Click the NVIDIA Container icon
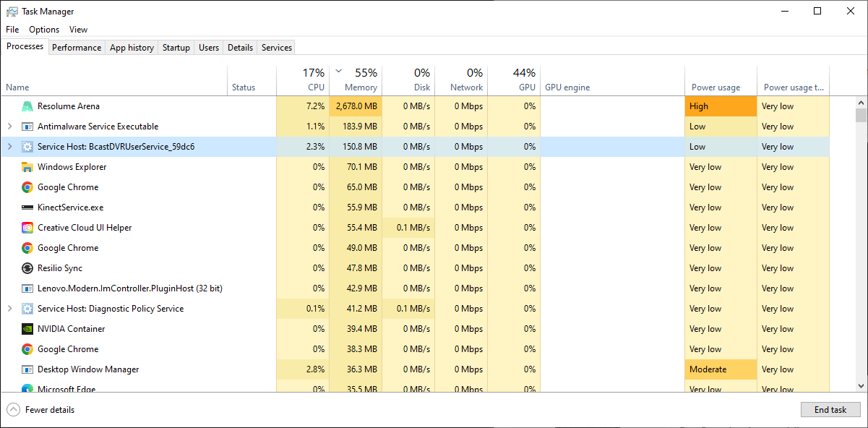Screen dimensions: 868x428 27,329
